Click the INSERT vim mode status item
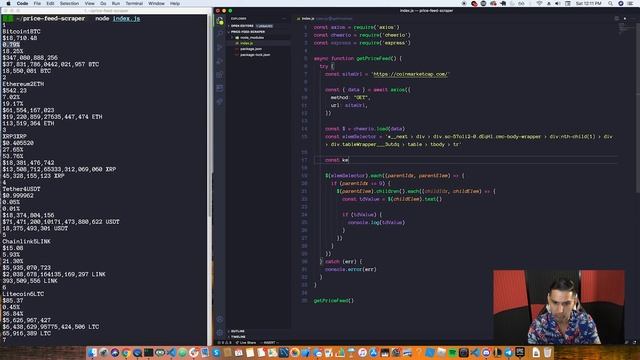640x360 pixels. point(269,342)
